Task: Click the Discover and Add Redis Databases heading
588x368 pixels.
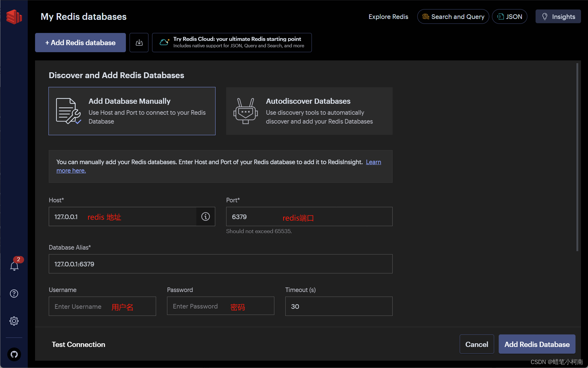Action: (116, 75)
